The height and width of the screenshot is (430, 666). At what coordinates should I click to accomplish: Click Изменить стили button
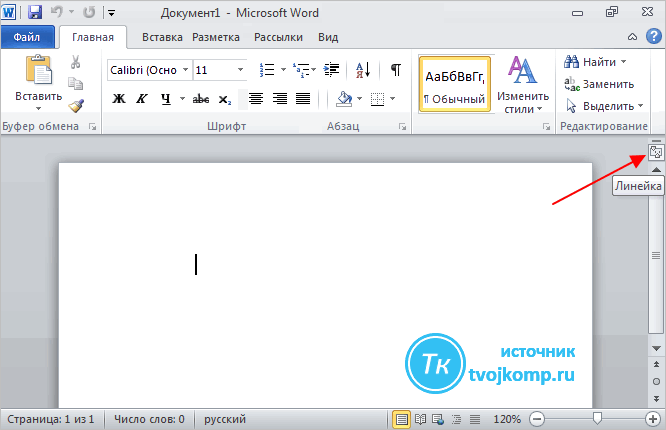pos(523,85)
